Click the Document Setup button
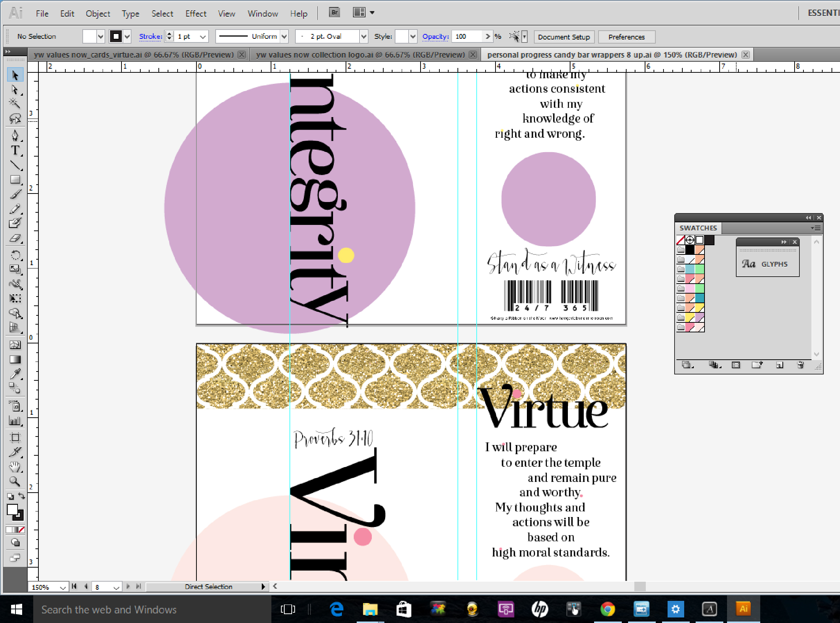The image size is (840, 623). pyautogui.click(x=563, y=37)
